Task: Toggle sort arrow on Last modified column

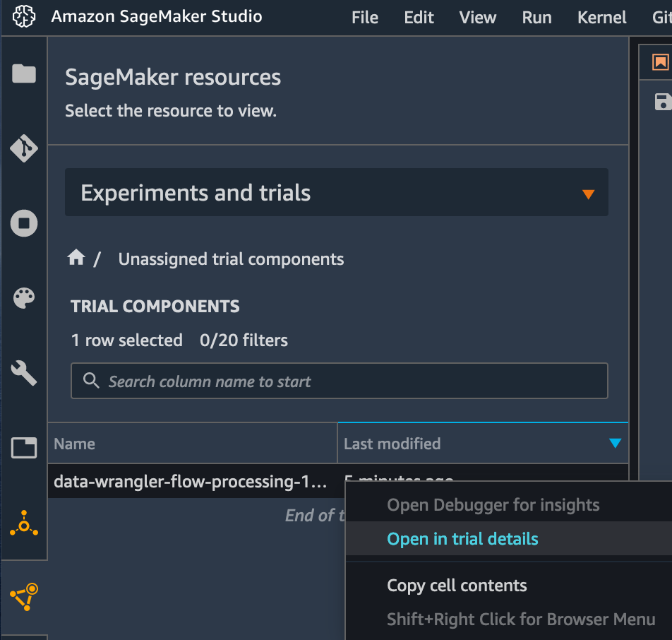Action: click(615, 443)
